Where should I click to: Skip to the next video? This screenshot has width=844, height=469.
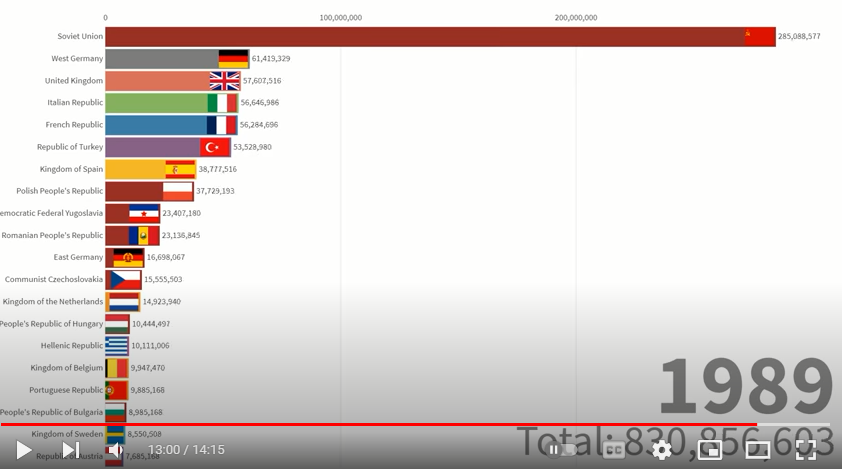click(x=70, y=450)
